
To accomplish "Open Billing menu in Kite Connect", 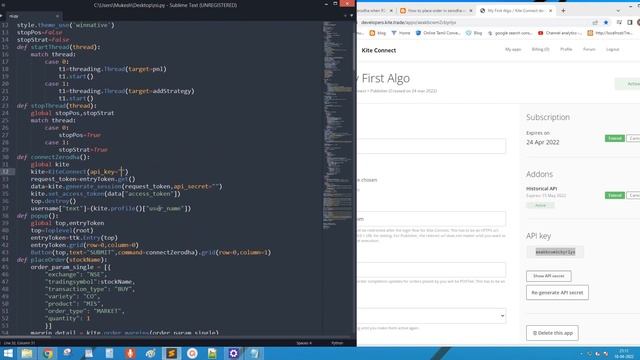I will click(x=540, y=49).
